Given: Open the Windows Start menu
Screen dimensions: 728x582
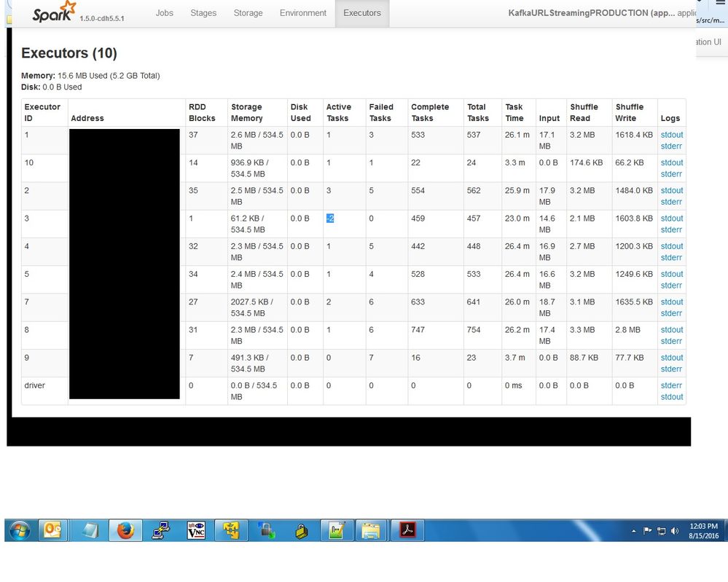Looking at the screenshot, I should click(20, 530).
